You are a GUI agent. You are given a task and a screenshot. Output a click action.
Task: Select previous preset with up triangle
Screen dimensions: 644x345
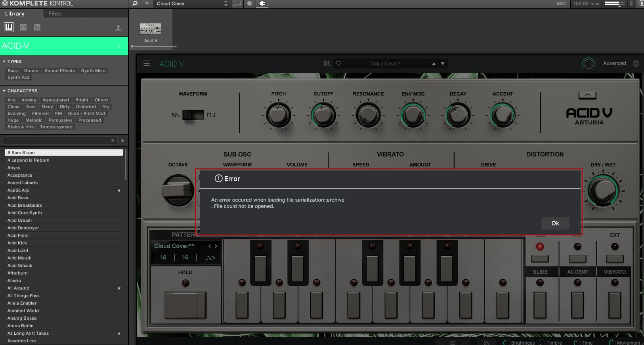pyautogui.click(x=434, y=63)
